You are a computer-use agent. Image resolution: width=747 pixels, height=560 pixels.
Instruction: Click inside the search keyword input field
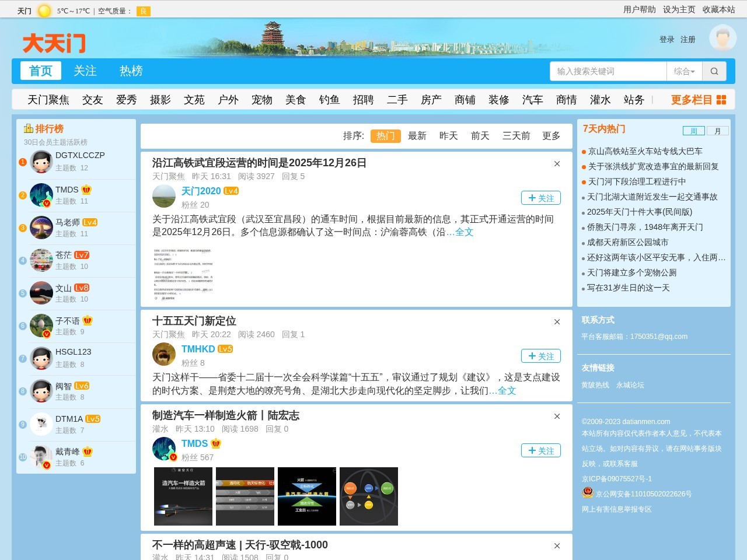point(607,71)
